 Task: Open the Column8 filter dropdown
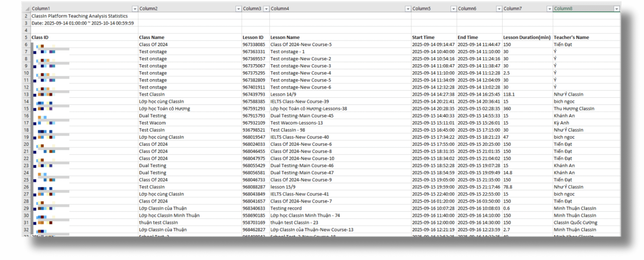[x=616, y=9]
